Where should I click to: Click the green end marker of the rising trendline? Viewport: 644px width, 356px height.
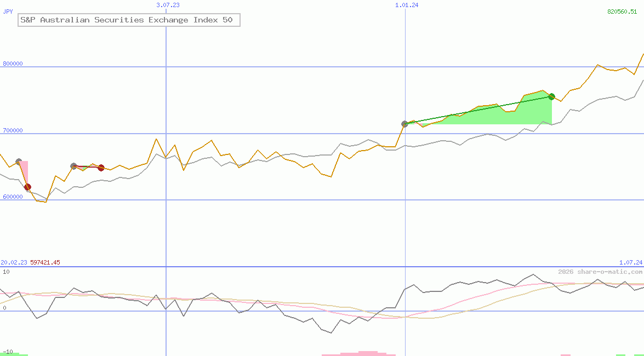551,96
